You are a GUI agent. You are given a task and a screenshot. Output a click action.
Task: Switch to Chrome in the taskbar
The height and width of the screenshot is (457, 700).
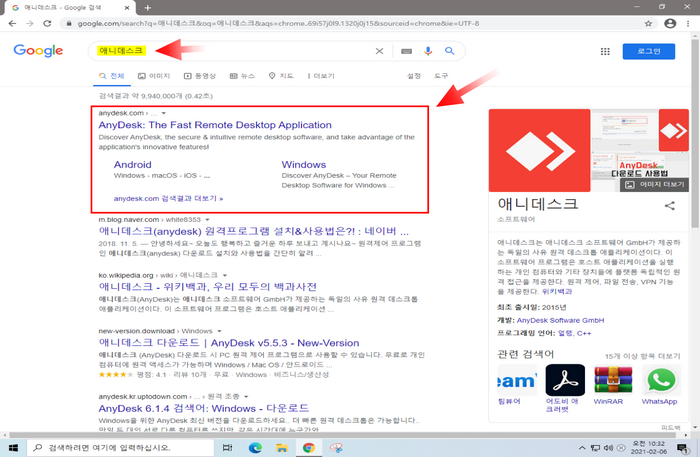308,448
